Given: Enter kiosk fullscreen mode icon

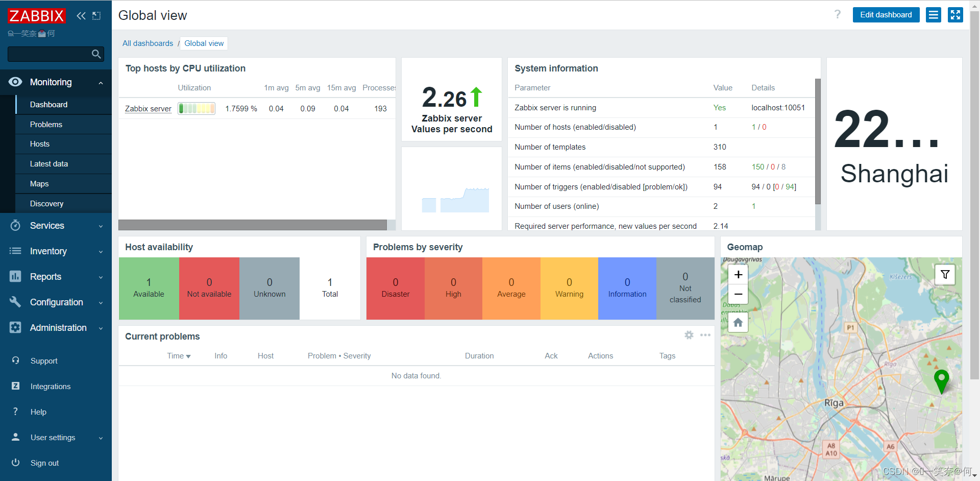Looking at the screenshot, I should point(955,15).
